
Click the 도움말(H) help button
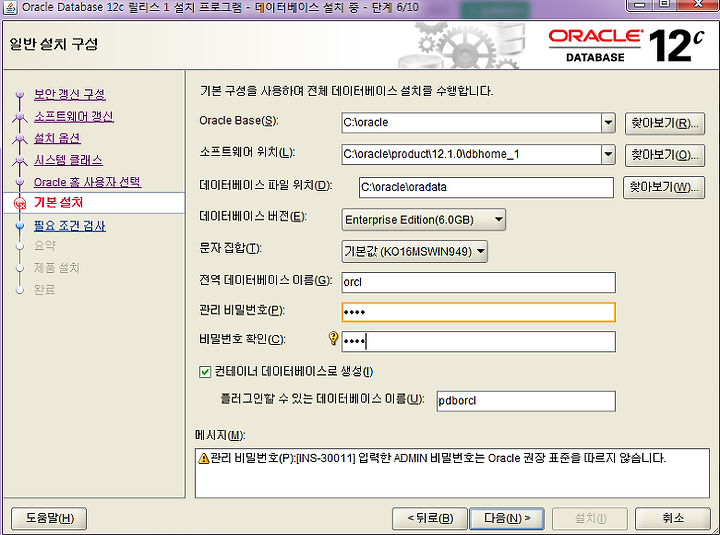49,518
